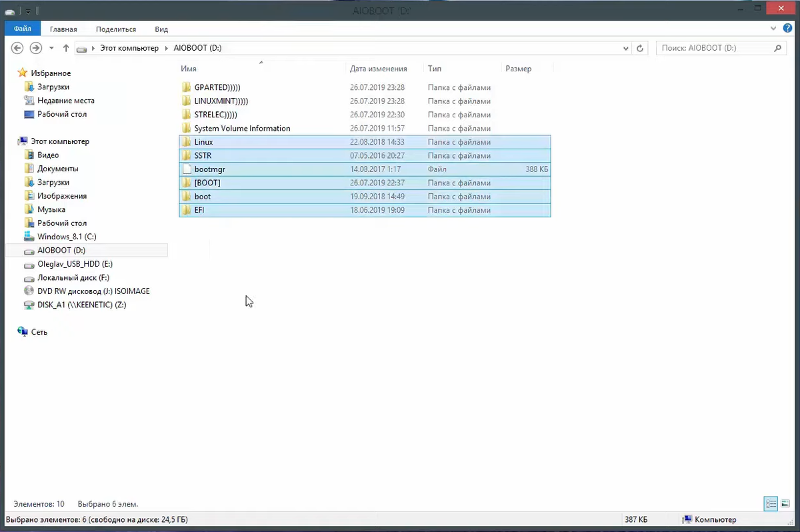Open the Недавние места icon
800x532 pixels.
(x=29, y=101)
